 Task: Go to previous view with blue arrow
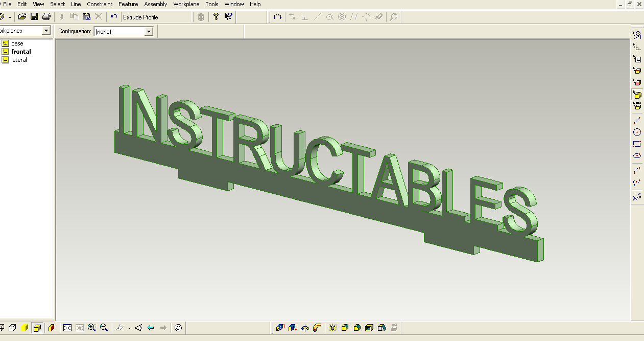151,328
